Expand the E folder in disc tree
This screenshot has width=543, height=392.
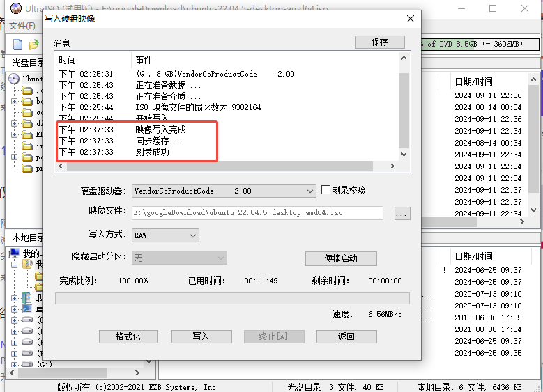(14, 134)
